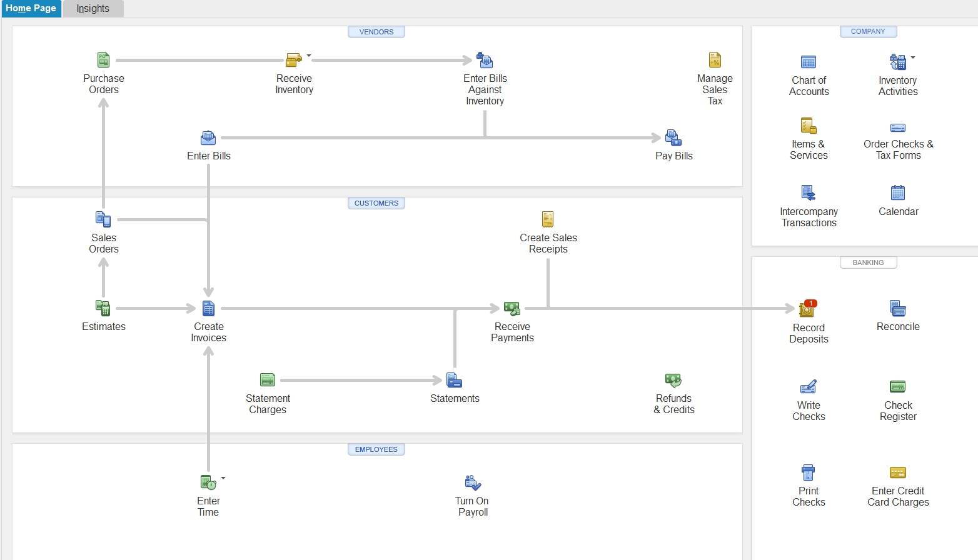Expand the Enter Time dropdown arrow
The width and height of the screenshot is (978, 560).
(223, 478)
